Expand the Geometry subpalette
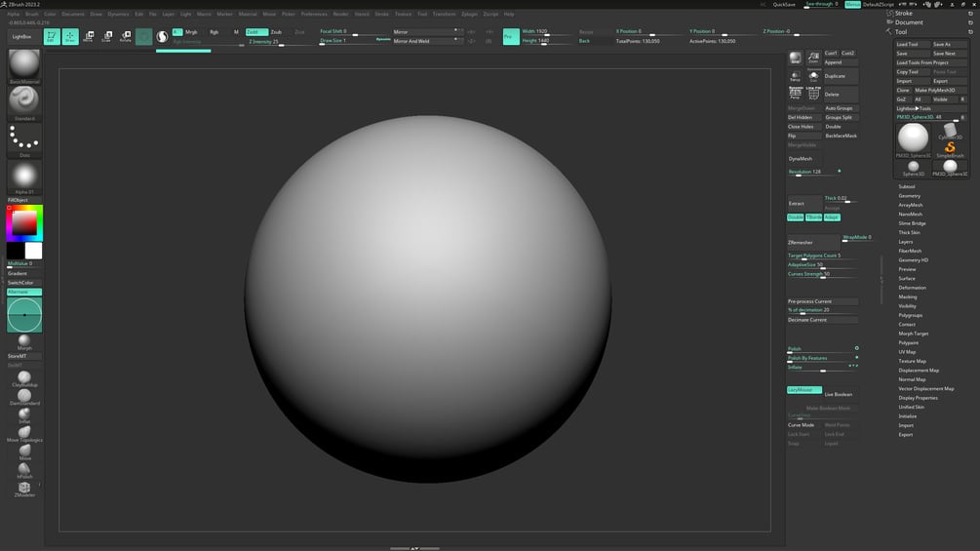980x551 pixels. [910, 196]
